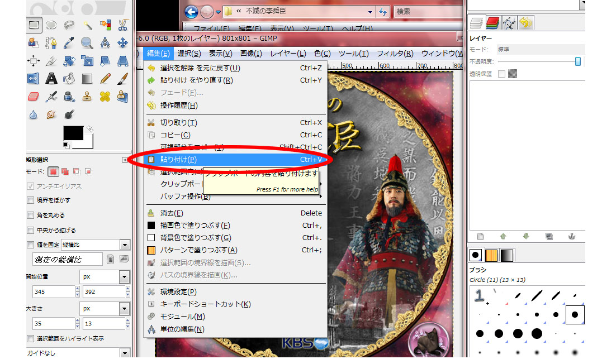This screenshot has width=602, height=364.
Task: Select the Shear tool
Action: tap(105, 61)
